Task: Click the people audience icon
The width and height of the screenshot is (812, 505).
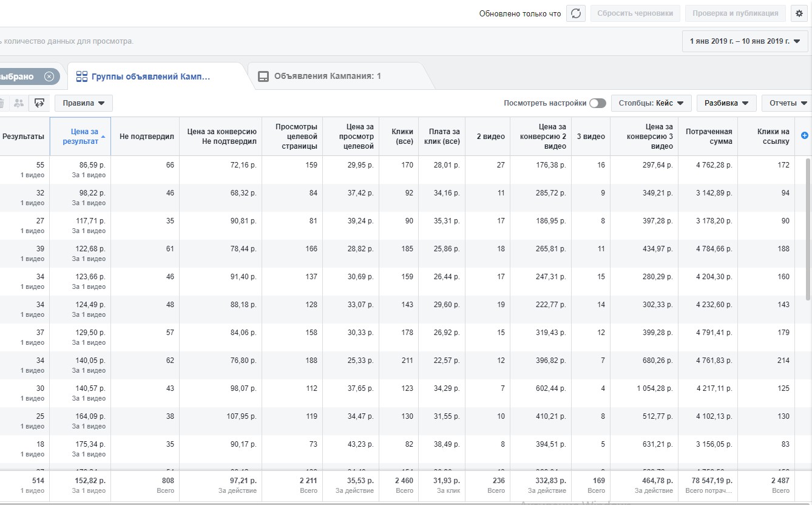Action: (19, 103)
